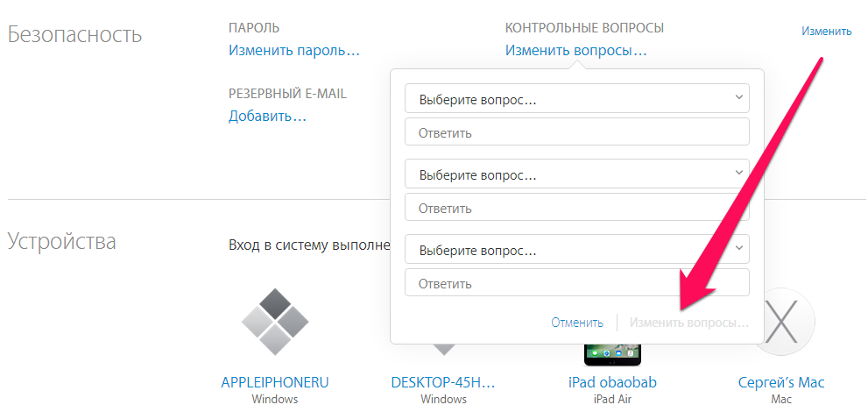The image size is (868, 419).
Task: Focus the second 'Ответить' answer field
Action: [x=576, y=208]
